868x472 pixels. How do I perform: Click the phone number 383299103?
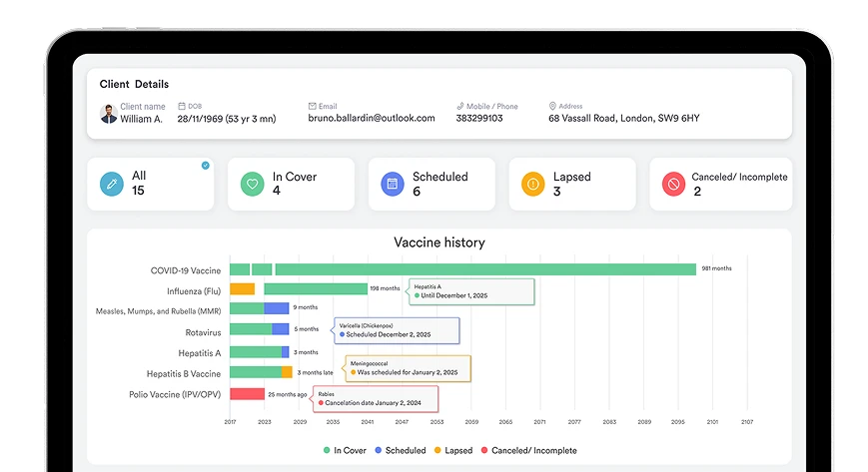click(479, 119)
